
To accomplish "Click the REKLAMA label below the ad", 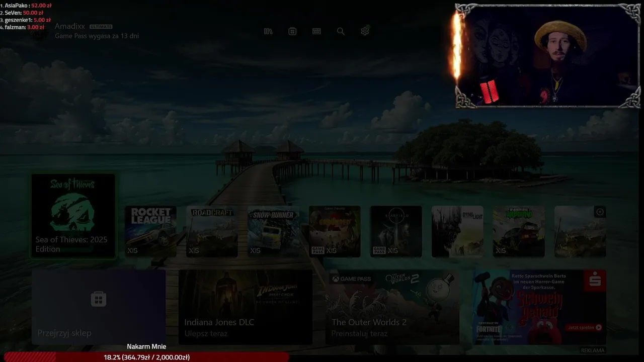I will click(593, 350).
